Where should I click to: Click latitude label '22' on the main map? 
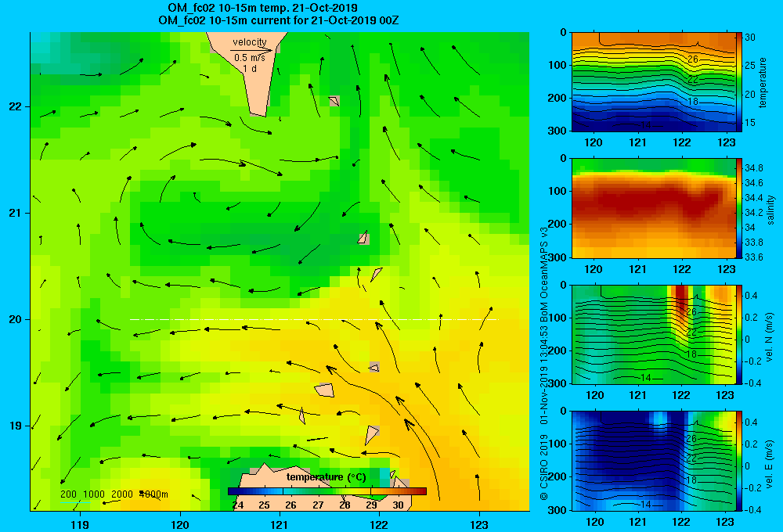[x=16, y=107]
